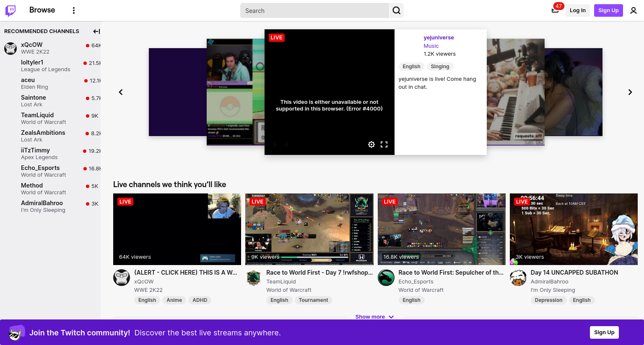
Task: Open yejuniverse channel link
Action: 439,38
